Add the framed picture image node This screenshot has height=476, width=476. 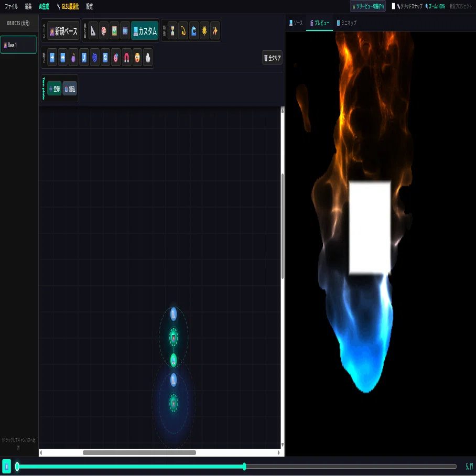(x=114, y=30)
